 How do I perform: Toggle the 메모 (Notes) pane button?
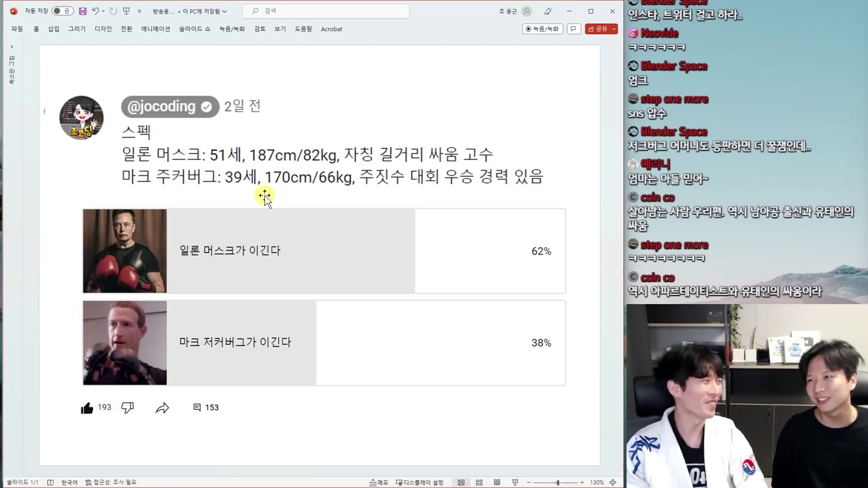point(378,482)
